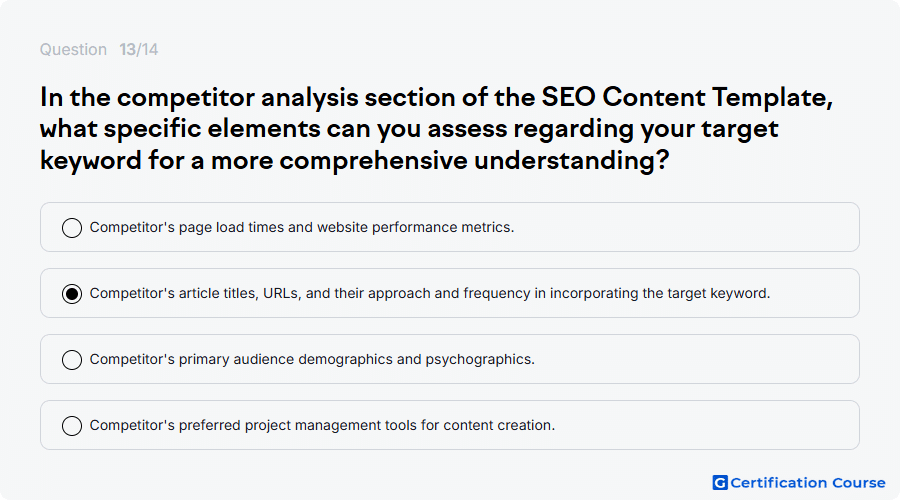
Task: Select the article titles and URLs radio button
Action: (72, 294)
